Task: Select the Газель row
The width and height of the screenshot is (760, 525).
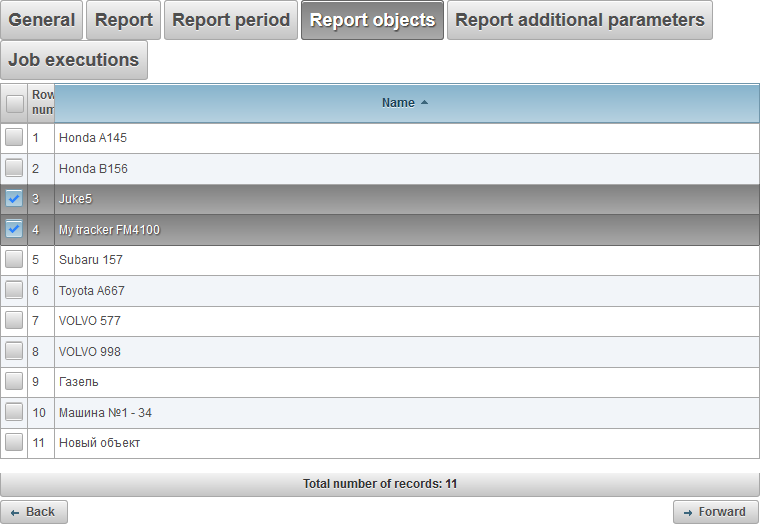Action: pyautogui.click(x=79, y=382)
